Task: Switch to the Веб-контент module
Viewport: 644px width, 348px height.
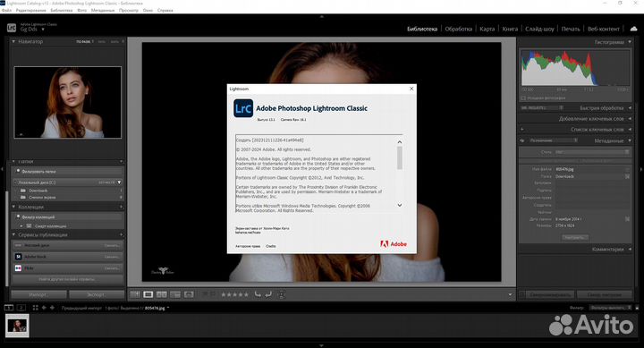Action: tap(604, 29)
